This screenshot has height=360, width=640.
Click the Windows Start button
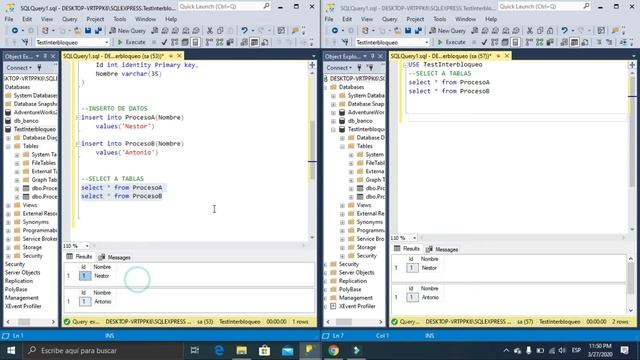point(11,350)
